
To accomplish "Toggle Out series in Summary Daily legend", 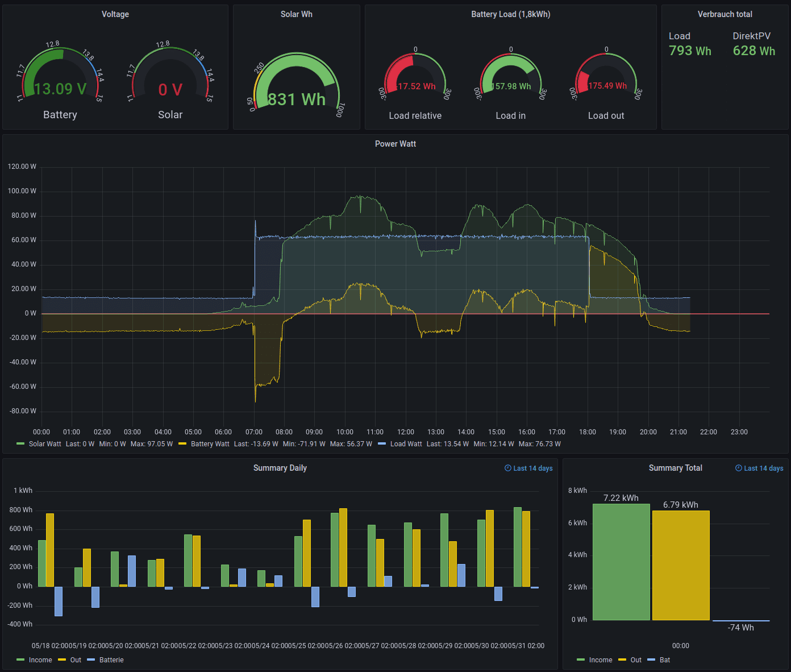I will tap(76, 660).
